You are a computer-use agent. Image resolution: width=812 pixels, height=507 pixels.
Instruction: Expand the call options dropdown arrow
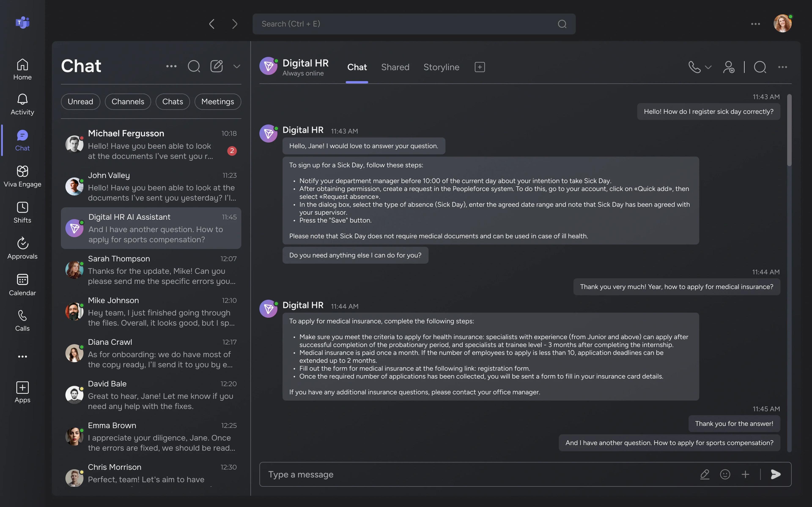[708, 67]
